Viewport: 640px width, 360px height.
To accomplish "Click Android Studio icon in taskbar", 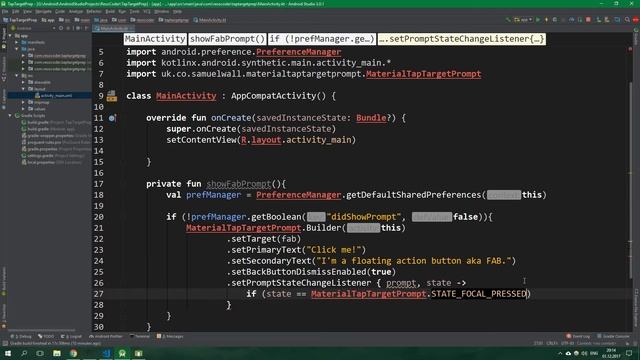I will (x=122, y=353).
